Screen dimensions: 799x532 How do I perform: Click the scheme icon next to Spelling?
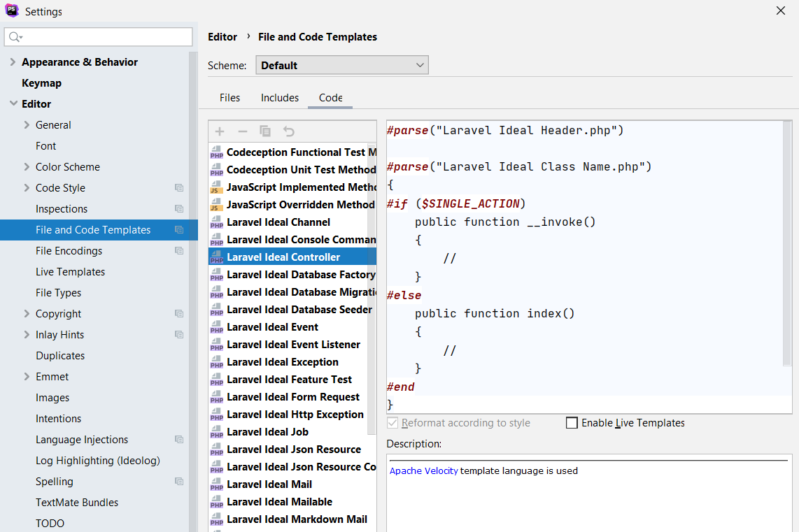pos(179,481)
